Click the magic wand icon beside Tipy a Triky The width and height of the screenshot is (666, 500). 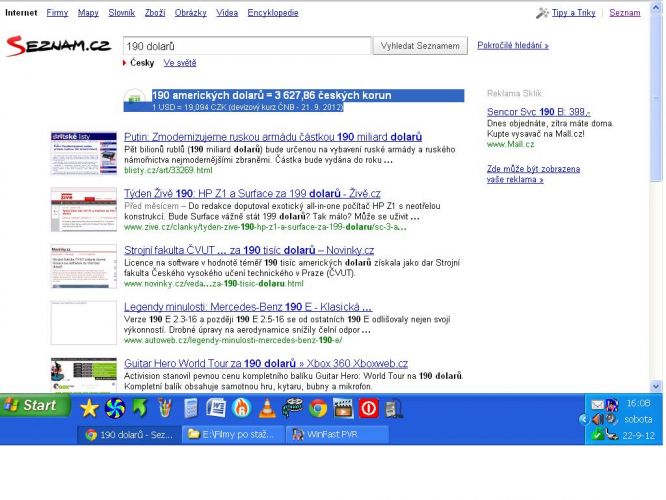[x=542, y=13]
